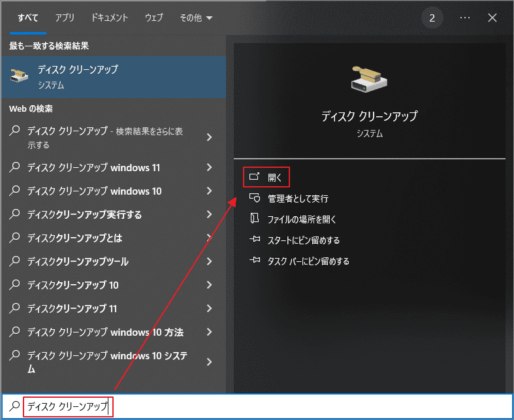514x420 pixels.
Task: Select the ウェブ tab
Action: [153, 18]
